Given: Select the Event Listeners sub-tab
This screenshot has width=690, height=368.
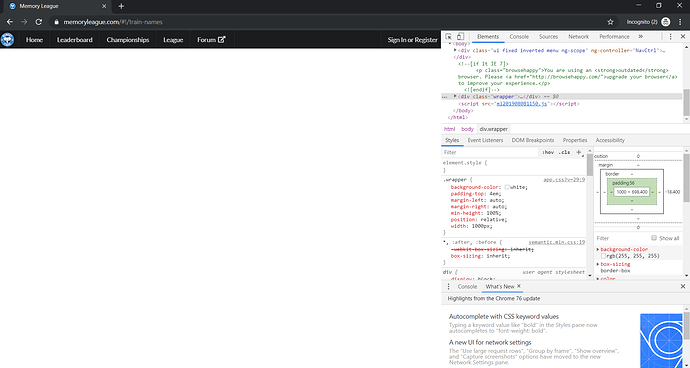Looking at the screenshot, I should pyautogui.click(x=485, y=140).
